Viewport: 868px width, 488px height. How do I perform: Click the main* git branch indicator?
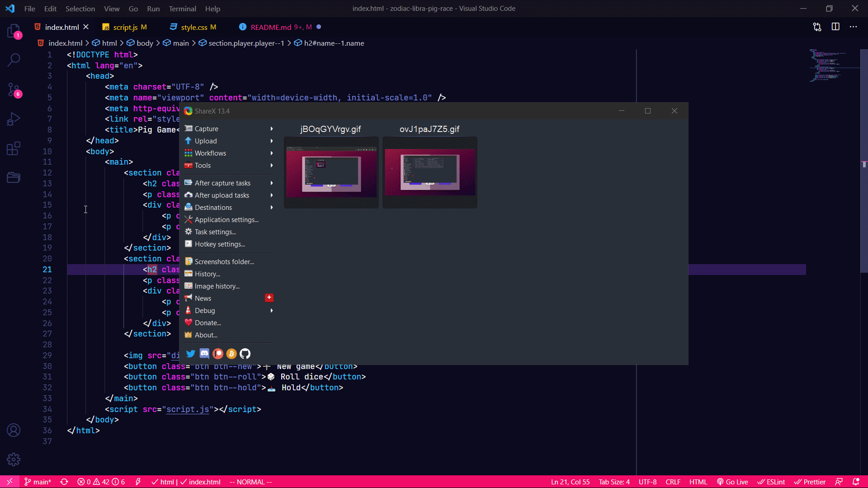tap(38, 482)
